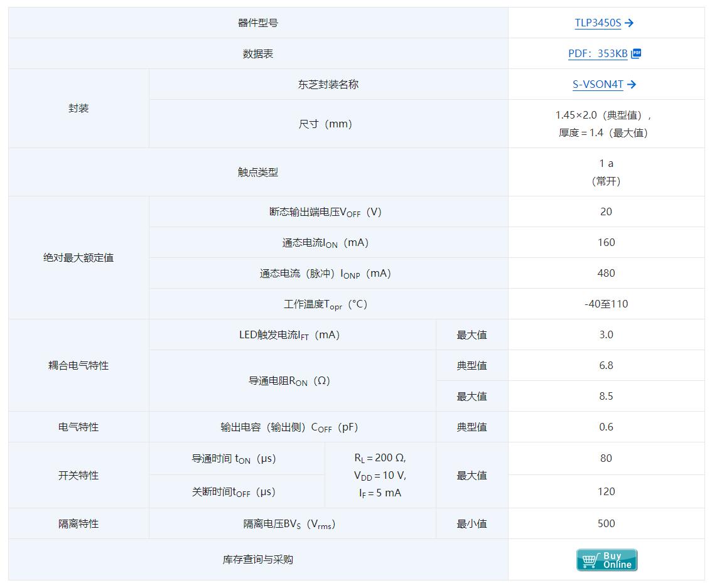The width and height of the screenshot is (712, 588).
Task: Open the TLP3450S part number link
Action: 597,23
